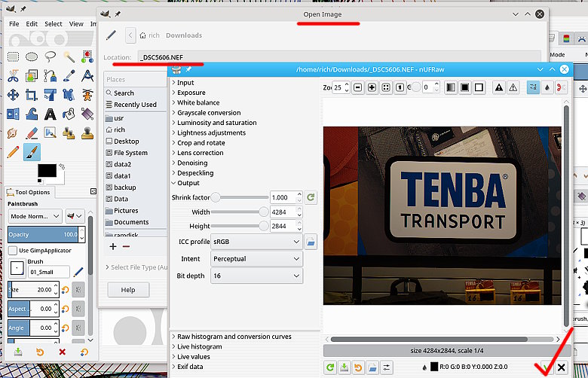Select the Paths tool
The height and width of the screenshot is (378, 588).
point(51,76)
